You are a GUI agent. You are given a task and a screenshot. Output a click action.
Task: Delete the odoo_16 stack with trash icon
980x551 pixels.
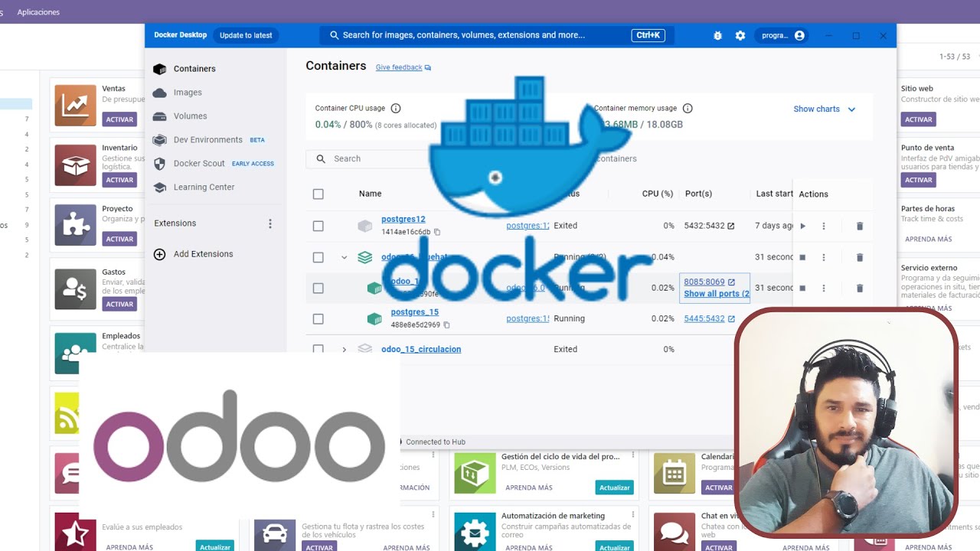(859, 258)
